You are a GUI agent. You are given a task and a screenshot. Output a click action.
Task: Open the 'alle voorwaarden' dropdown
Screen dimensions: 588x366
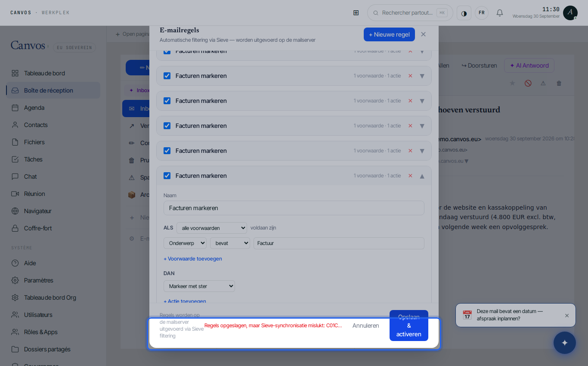point(212,228)
